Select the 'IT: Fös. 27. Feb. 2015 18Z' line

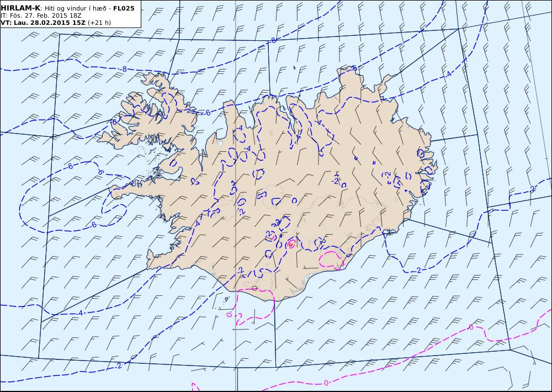click(x=41, y=16)
